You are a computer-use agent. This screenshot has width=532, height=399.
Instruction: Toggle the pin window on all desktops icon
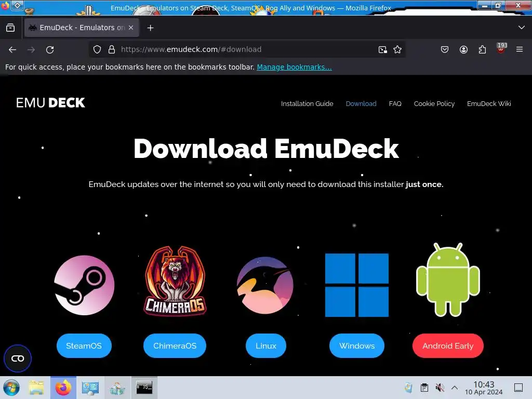17,5
